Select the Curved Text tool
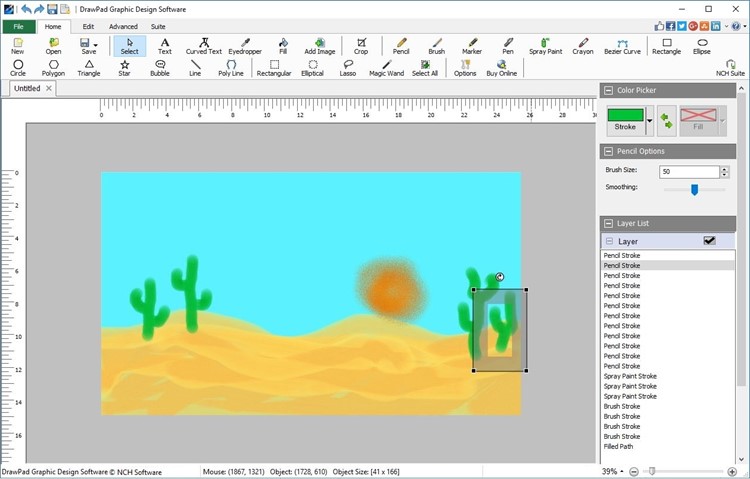 tap(203, 45)
